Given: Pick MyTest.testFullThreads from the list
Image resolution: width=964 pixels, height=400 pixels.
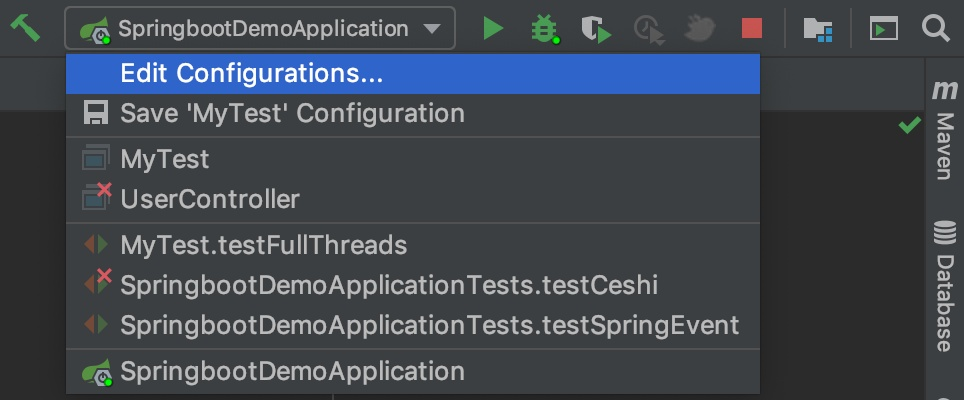Looking at the screenshot, I should pos(263,245).
